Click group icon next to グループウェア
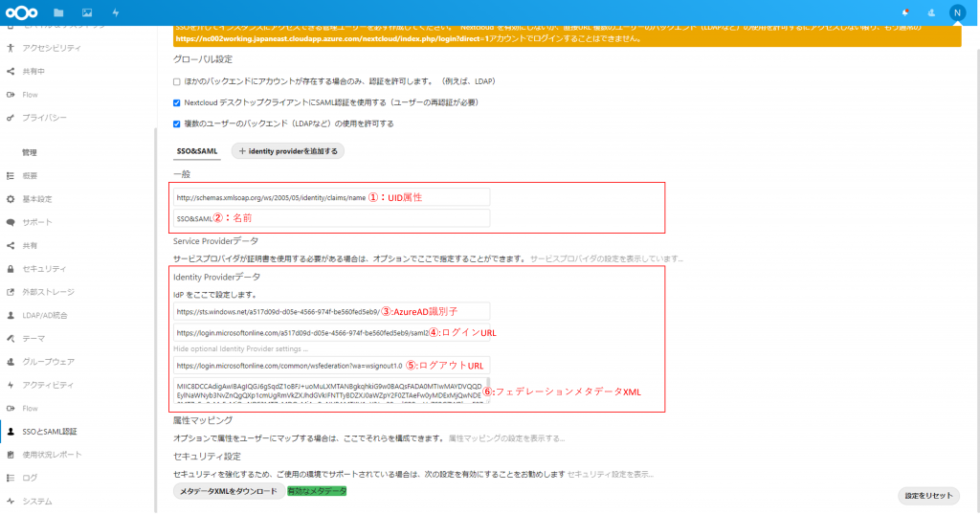 point(10,362)
